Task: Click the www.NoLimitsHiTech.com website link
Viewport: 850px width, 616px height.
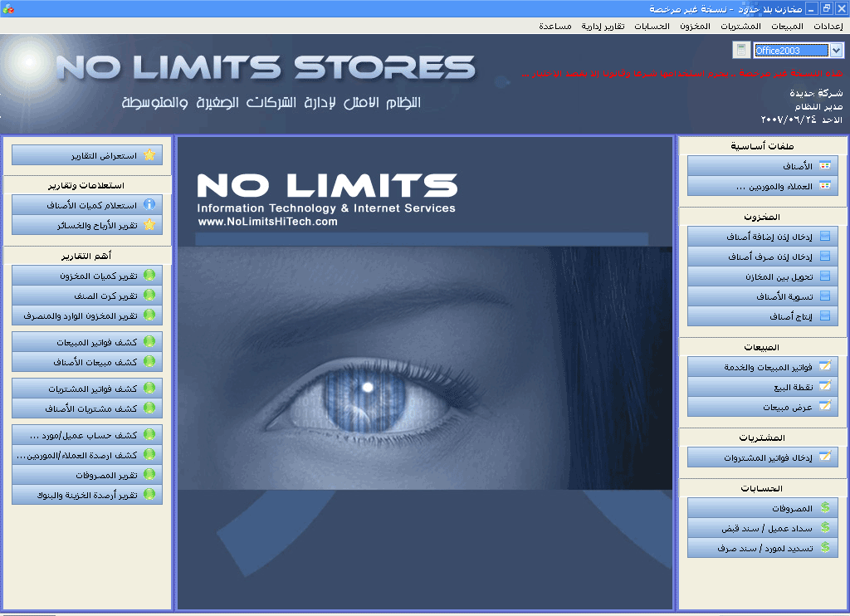Action: point(268,221)
